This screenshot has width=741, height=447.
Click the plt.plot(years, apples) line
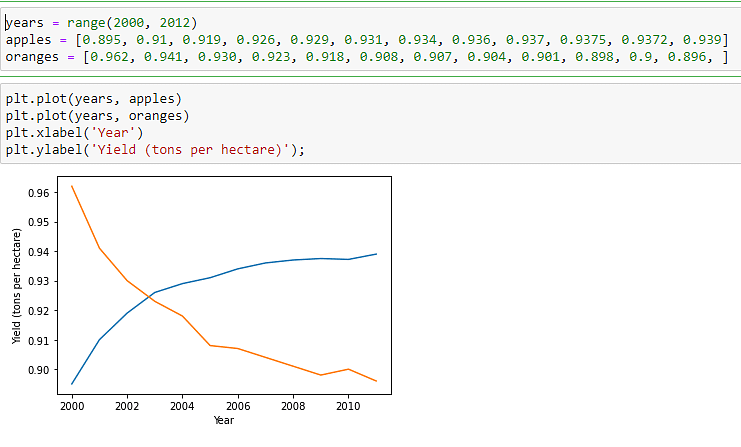[94, 99]
